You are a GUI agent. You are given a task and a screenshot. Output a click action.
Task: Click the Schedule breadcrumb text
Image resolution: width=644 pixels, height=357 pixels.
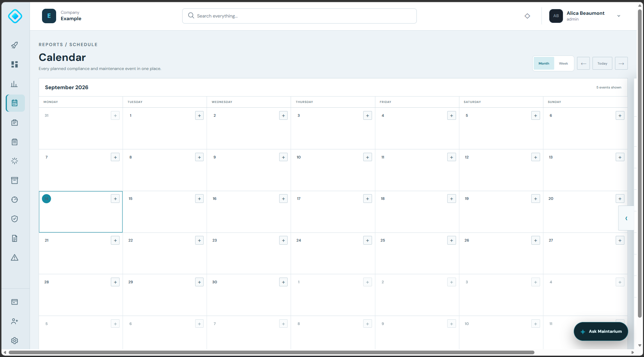[83, 44]
